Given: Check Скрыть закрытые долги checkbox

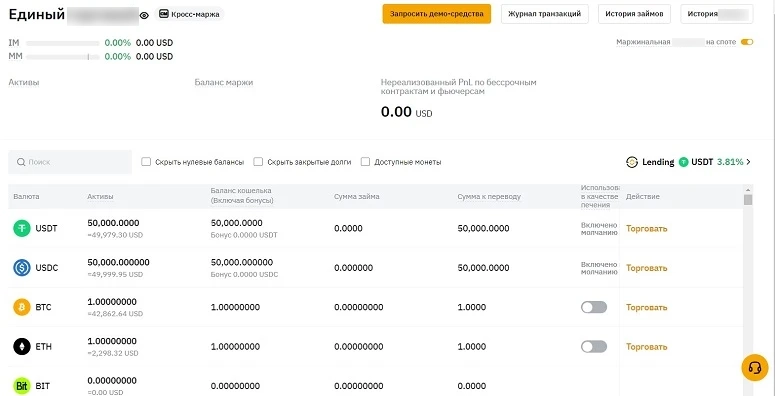Looking at the screenshot, I should click(x=258, y=162).
